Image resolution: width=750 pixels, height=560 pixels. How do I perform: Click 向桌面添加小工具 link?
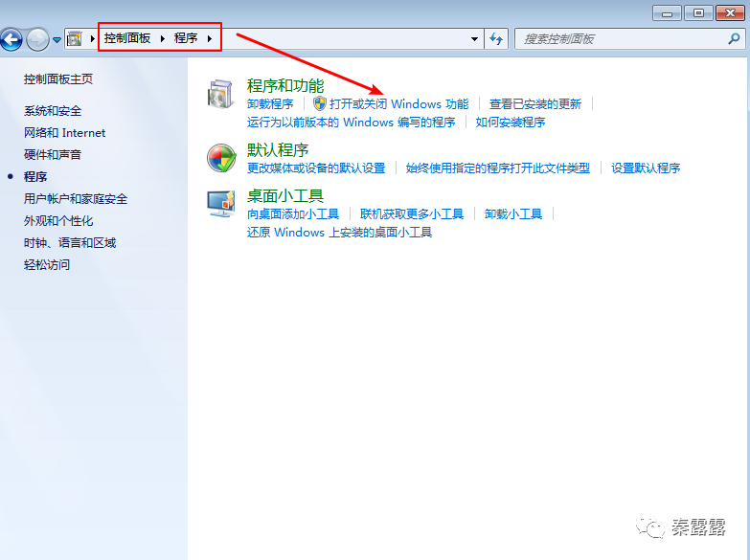(293, 214)
